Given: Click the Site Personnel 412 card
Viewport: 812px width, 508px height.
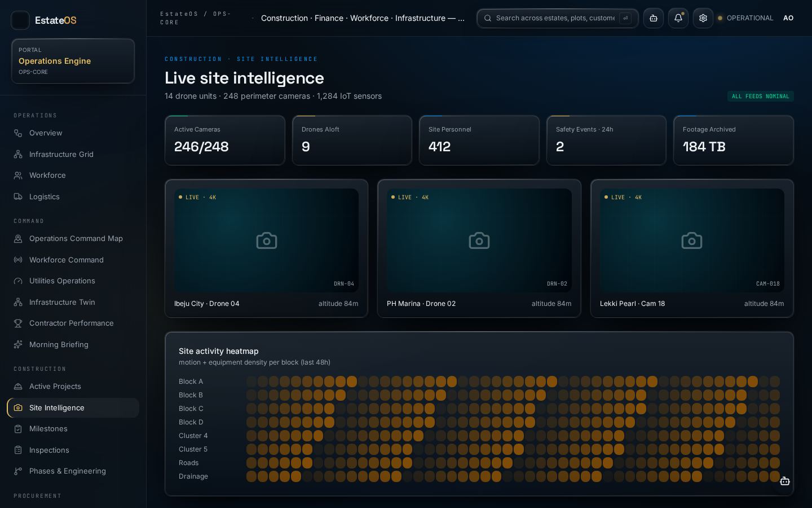Looking at the screenshot, I should 479,141.
